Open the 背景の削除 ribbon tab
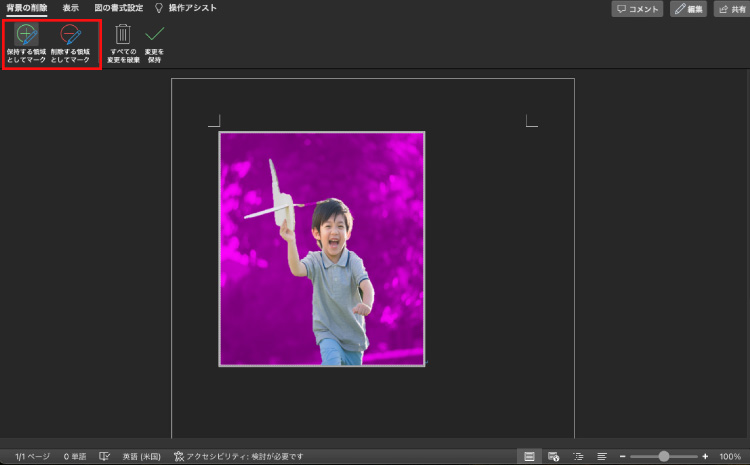 click(27, 8)
